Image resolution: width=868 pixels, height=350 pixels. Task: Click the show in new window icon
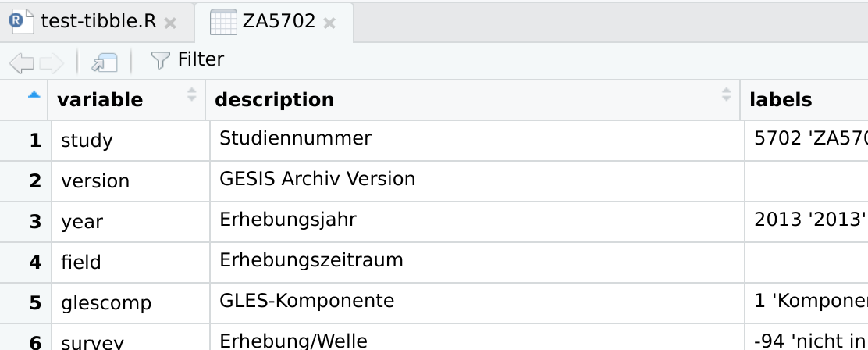click(x=104, y=62)
